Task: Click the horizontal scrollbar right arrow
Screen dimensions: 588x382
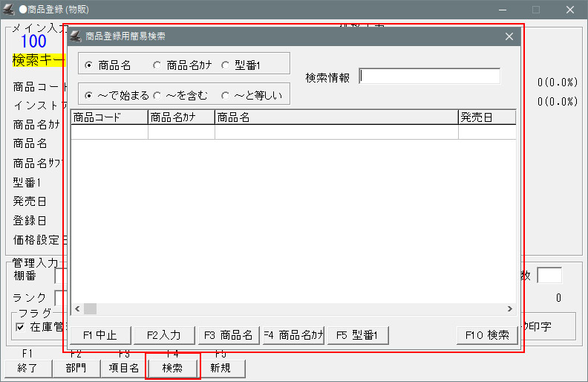Action: (510, 308)
